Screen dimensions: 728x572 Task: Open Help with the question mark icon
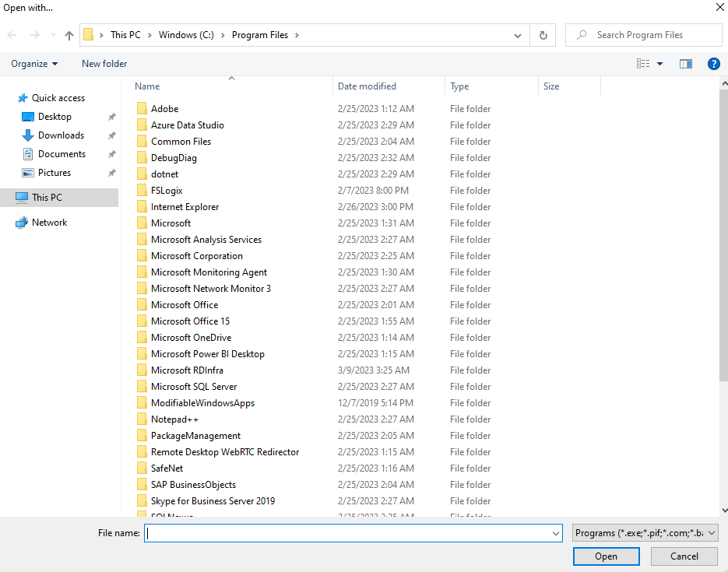[714, 64]
